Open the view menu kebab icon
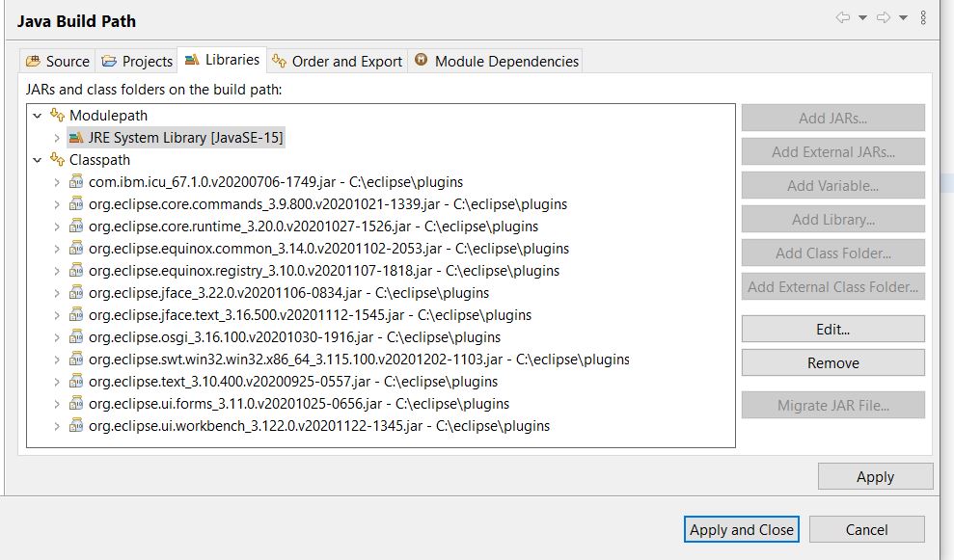Image resolution: width=954 pixels, height=560 pixels. [x=923, y=17]
